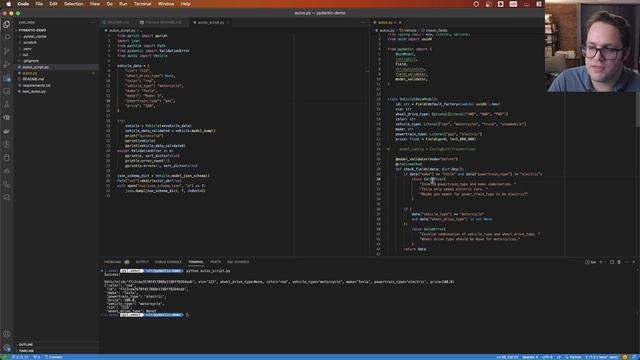Select the Python interpreter version in status bar
This screenshot has height=360, width=640.
[602, 357]
